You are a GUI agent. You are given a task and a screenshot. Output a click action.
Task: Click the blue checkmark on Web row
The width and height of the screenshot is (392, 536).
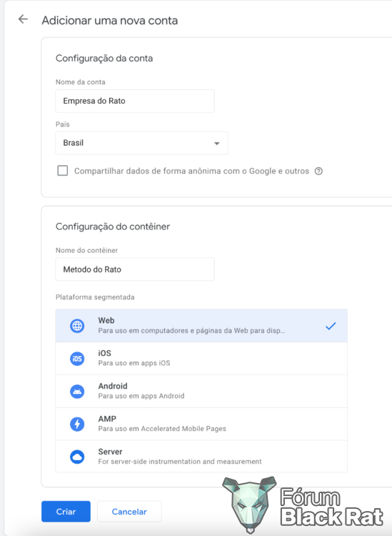point(331,326)
